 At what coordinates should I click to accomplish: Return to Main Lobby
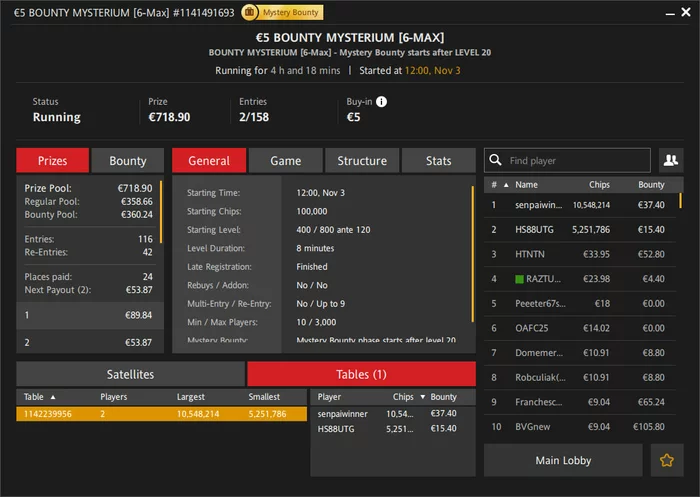(563, 460)
